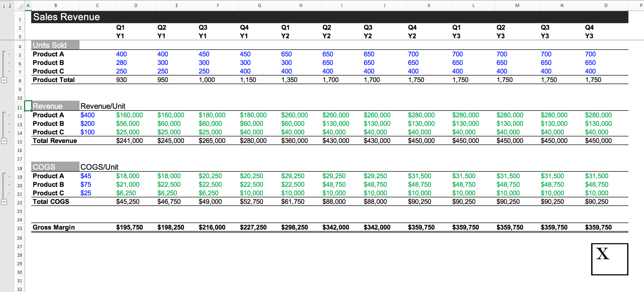644x292 pixels.
Task: Select Product B units 280 in Q1 Y1
Action: point(121,63)
